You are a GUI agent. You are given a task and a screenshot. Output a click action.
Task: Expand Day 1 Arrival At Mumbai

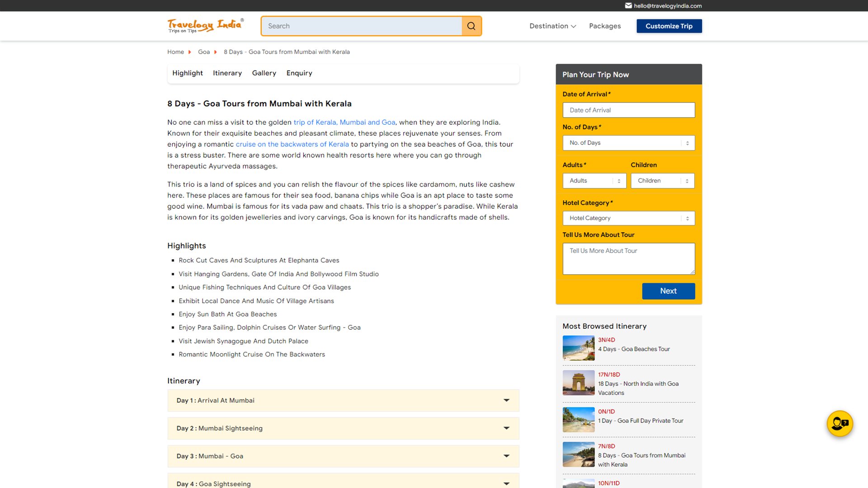[x=343, y=400]
